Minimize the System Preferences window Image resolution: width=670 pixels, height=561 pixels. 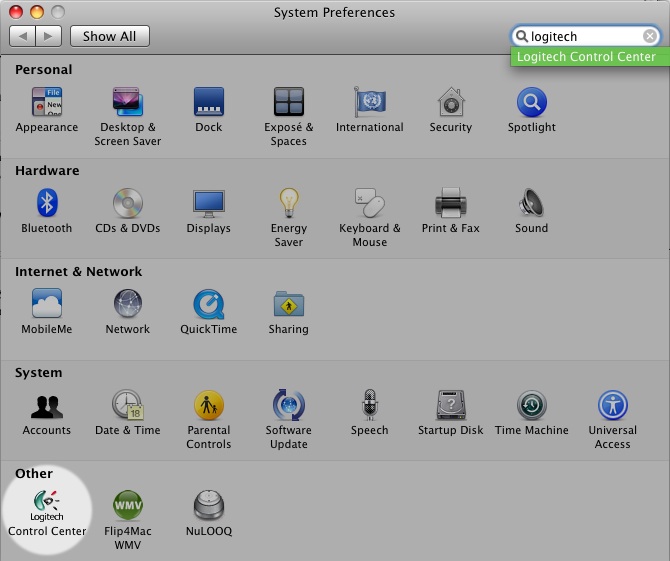37,12
